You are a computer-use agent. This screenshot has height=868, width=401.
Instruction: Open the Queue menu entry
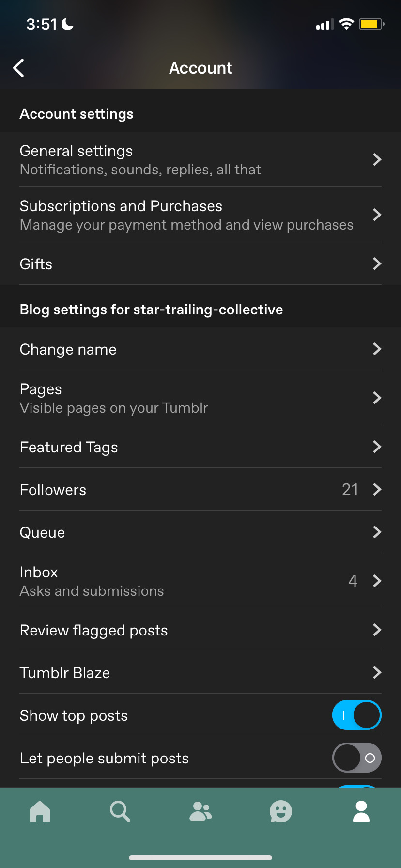pyautogui.click(x=200, y=532)
